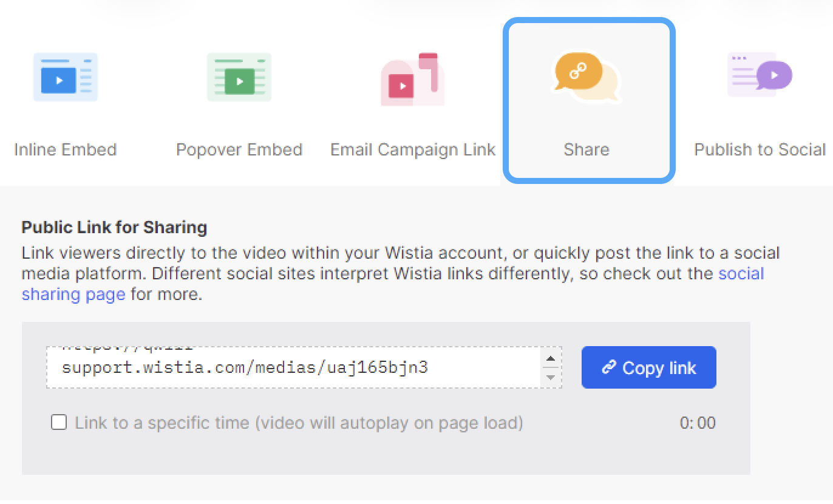833x504 pixels.
Task: Go to the Publish to Social label
Action: 760,149
